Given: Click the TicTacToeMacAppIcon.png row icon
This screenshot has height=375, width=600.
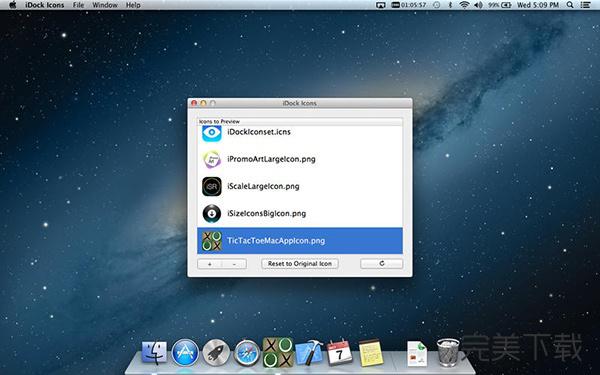Looking at the screenshot, I should [x=212, y=241].
